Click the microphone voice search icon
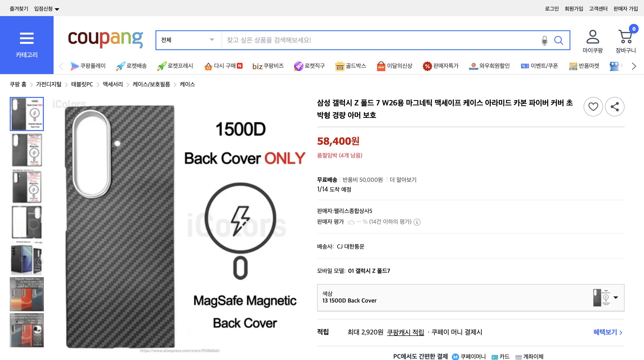Image resolution: width=644 pixels, height=360 pixels. tap(544, 40)
